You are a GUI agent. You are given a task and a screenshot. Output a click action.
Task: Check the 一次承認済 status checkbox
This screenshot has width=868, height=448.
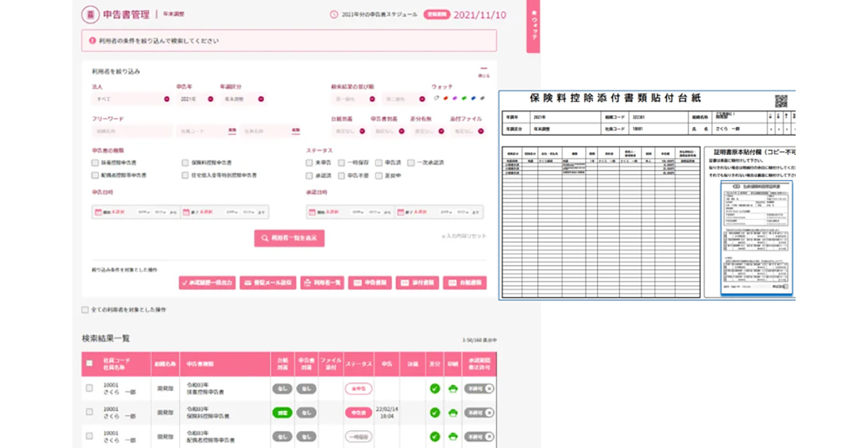(x=411, y=164)
